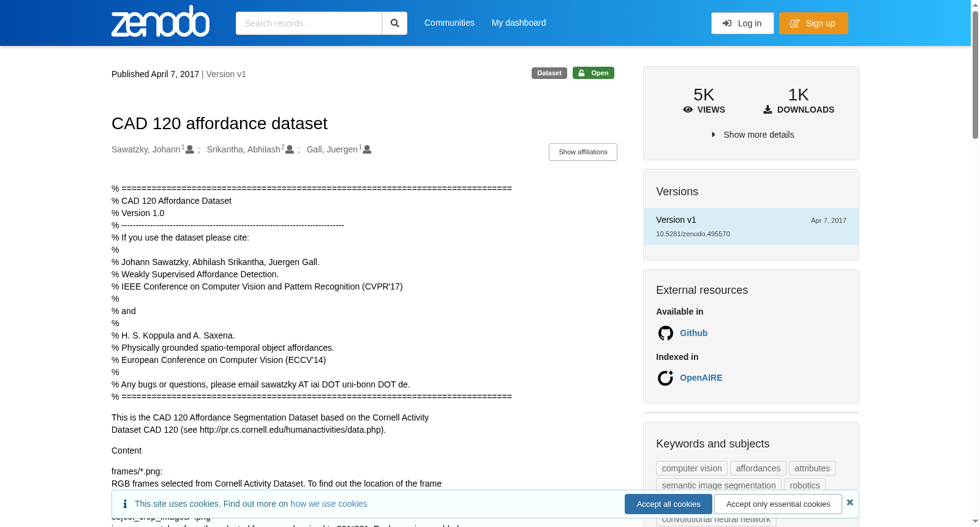Select keyword affordances
Image resolution: width=980 pixels, height=527 pixels.
(758, 468)
